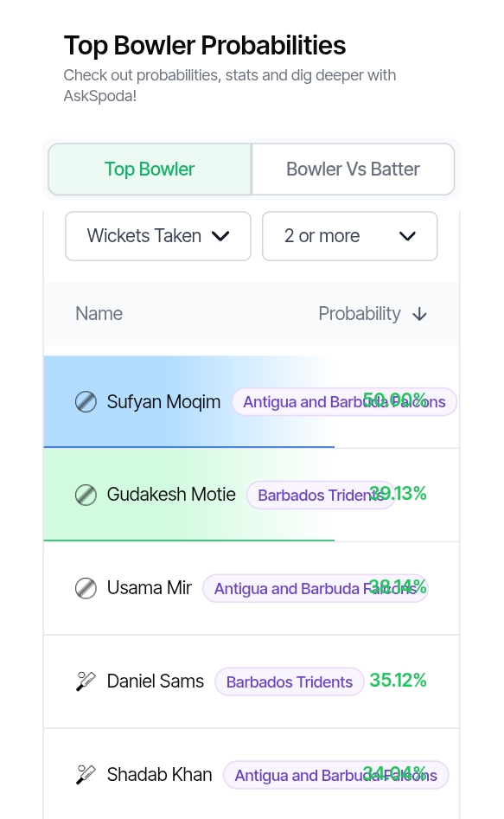This screenshot has height=819, width=504.
Task: Switch to the Bowler Vs Batter tab
Action: [353, 170]
